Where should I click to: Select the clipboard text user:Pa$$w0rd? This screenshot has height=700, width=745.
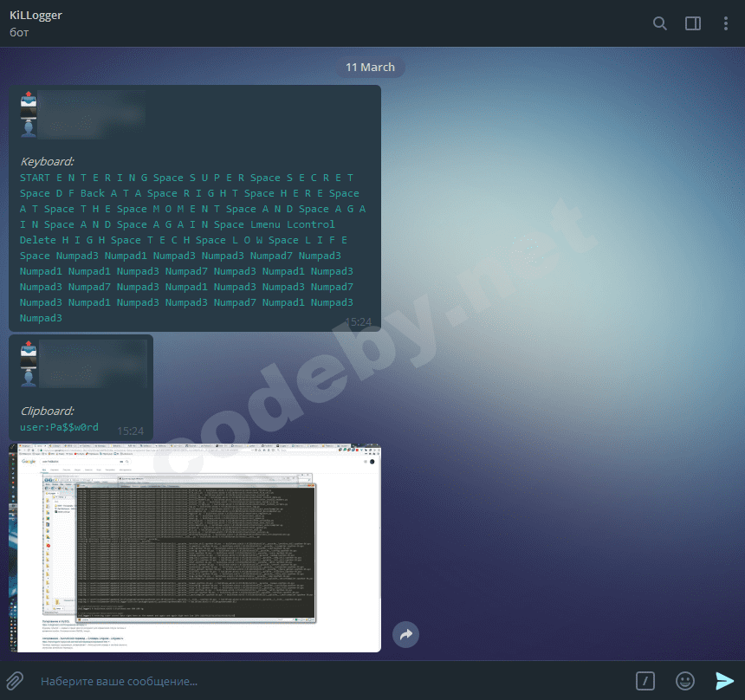point(59,427)
